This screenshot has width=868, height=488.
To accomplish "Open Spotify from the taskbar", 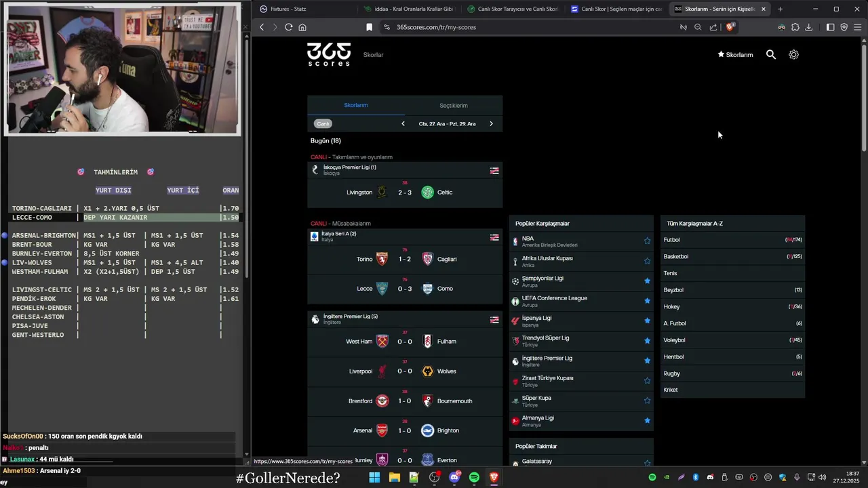I will (x=474, y=478).
